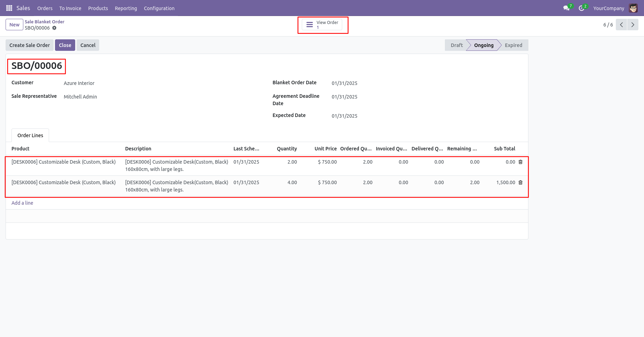Click the New button
The height and width of the screenshot is (337, 644).
14,25
